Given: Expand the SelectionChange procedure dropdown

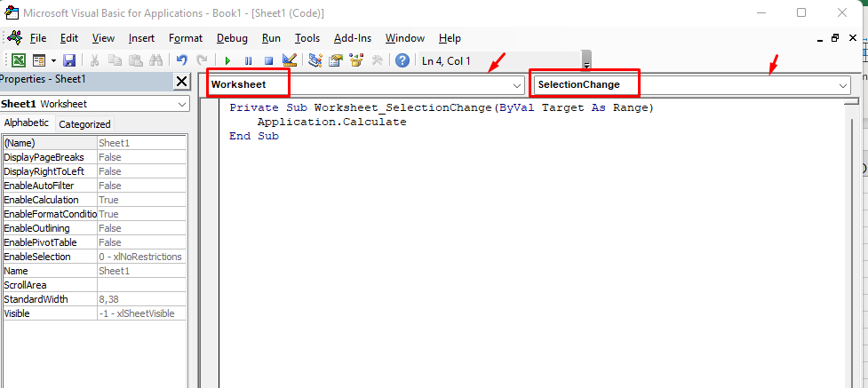Looking at the screenshot, I should click(843, 85).
